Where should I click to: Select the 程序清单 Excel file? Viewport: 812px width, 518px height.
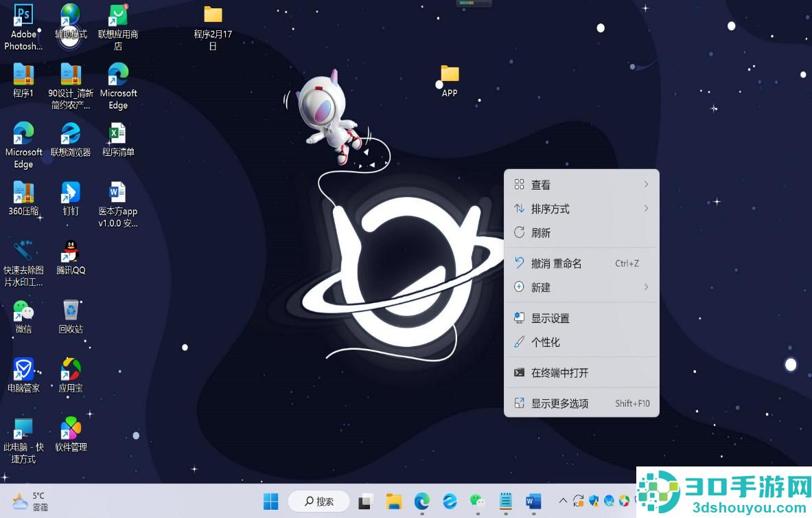(118, 139)
